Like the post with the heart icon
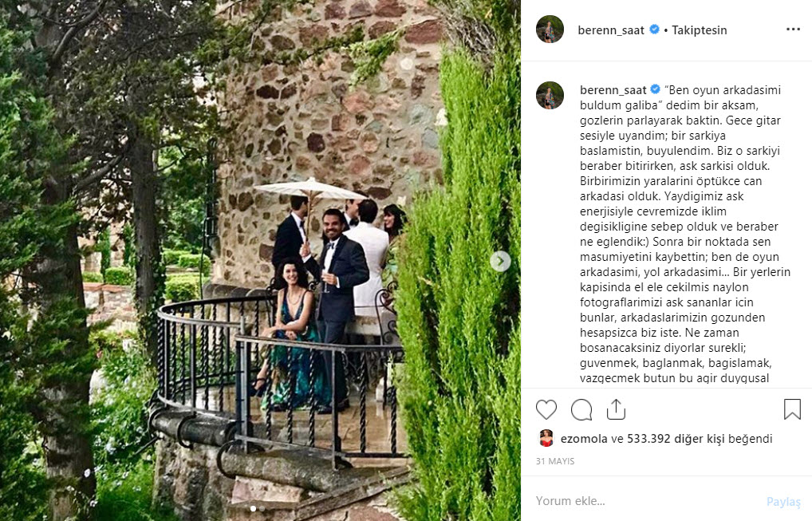 coord(546,409)
